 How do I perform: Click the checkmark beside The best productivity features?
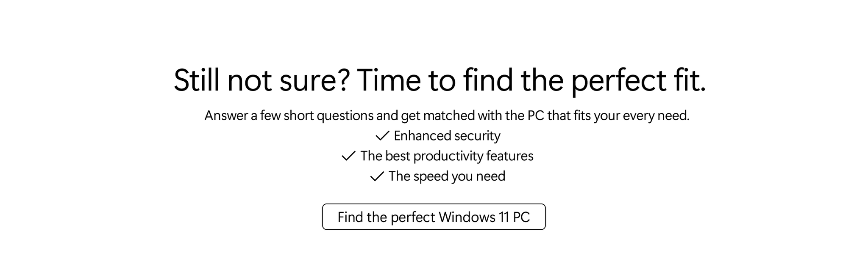pyautogui.click(x=348, y=156)
